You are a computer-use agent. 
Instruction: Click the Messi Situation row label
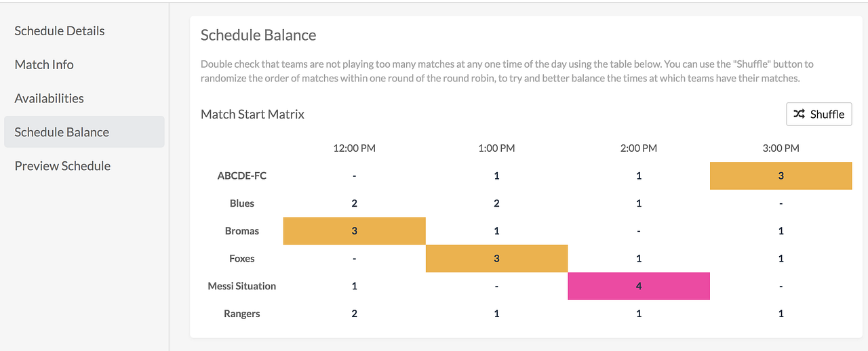(x=242, y=286)
